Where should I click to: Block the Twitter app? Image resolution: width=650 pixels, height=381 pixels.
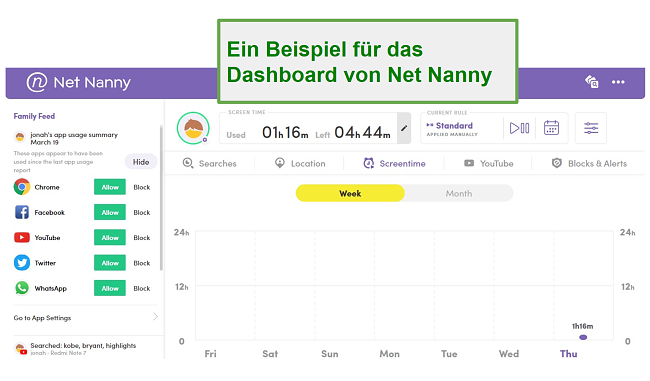tap(142, 263)
